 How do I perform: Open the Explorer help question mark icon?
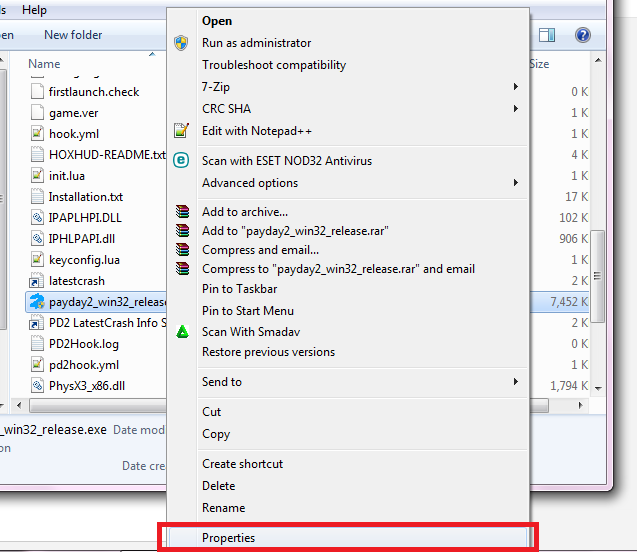point(583,35)
